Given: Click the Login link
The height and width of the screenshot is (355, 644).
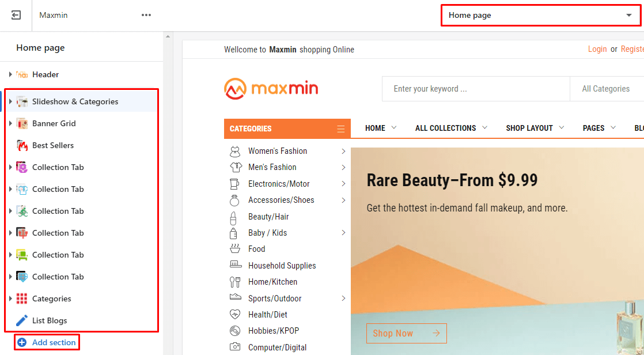Looking at the screenshot, I should point(597,50).
